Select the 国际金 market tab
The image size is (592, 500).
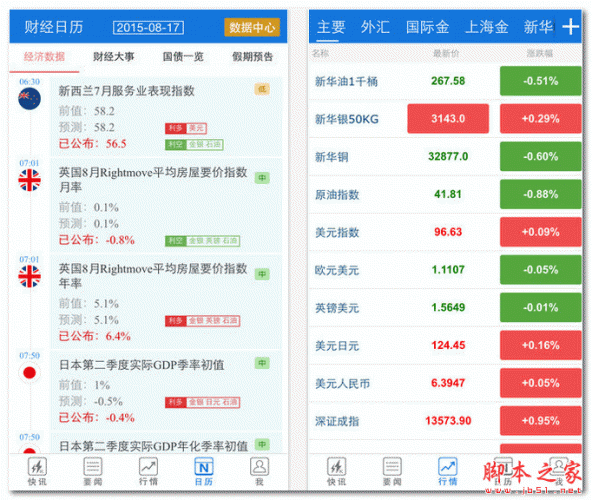point(427,27)
